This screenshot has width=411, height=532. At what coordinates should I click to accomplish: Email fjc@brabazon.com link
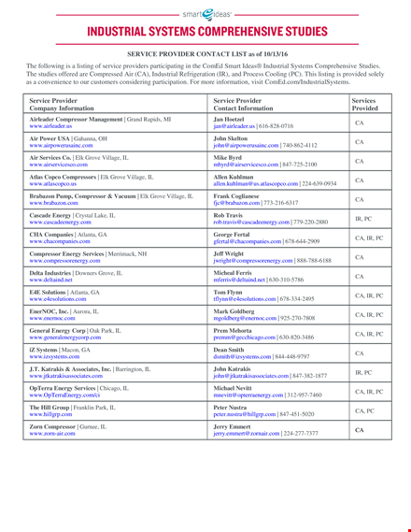coord(236,203)
